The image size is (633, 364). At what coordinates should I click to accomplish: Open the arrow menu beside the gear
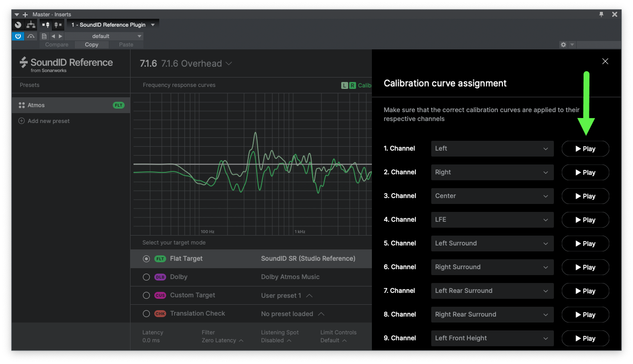click(572, 44)
